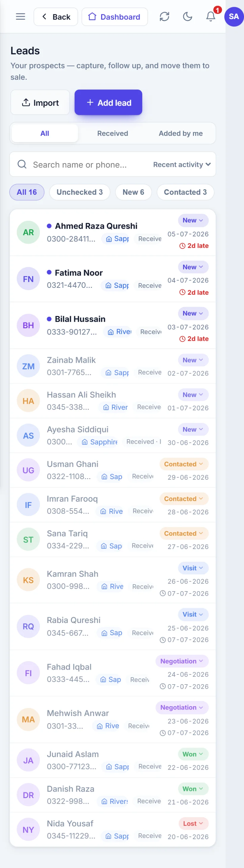The image size is (244, 868).
Task: Change Negotiation status for Fahad Iqbal
Action: (182, 661)
